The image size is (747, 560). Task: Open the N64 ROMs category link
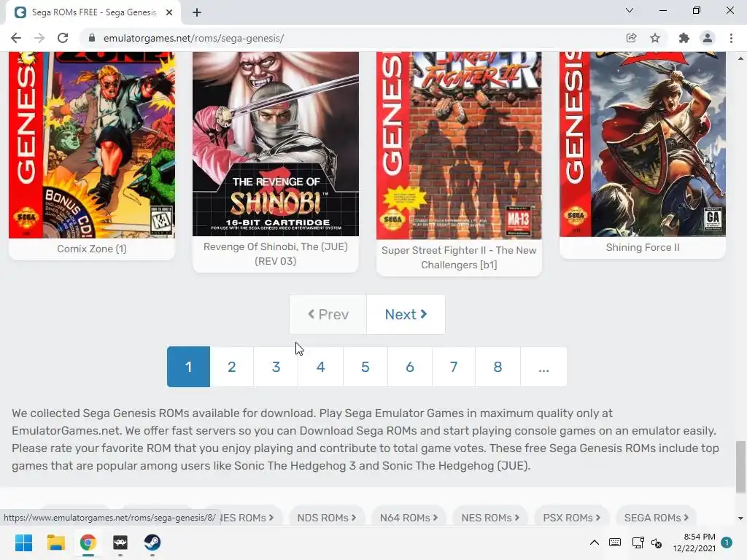pyautogui.click(x=409, y=517)
